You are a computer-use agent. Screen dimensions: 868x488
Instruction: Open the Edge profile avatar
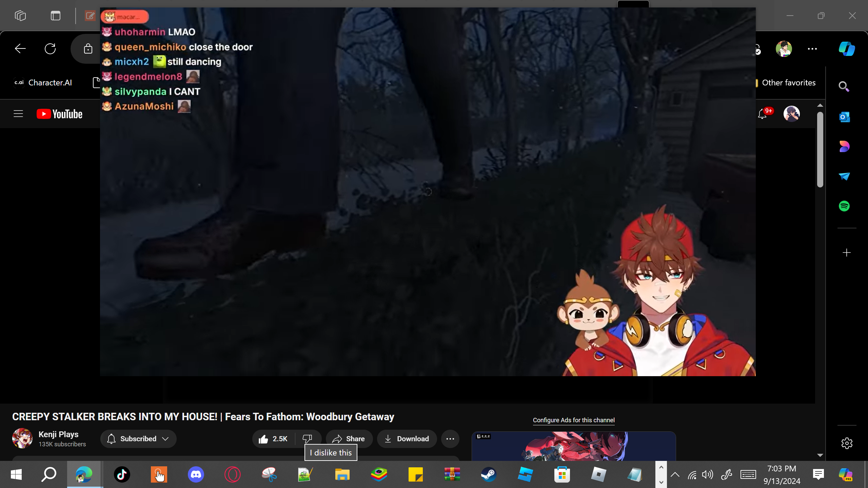pos(784,49)
